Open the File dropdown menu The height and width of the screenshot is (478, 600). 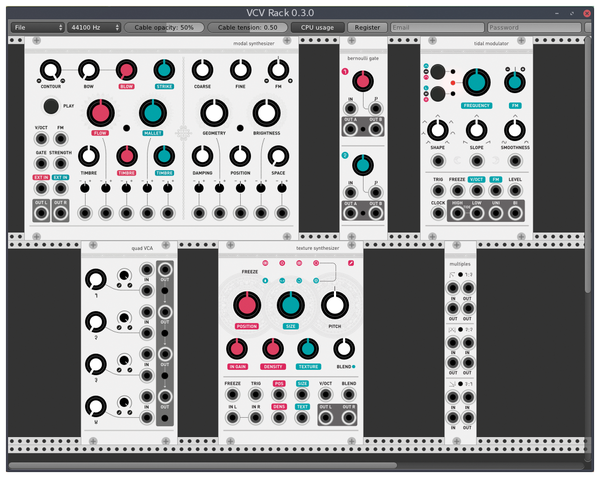(37, 28)
